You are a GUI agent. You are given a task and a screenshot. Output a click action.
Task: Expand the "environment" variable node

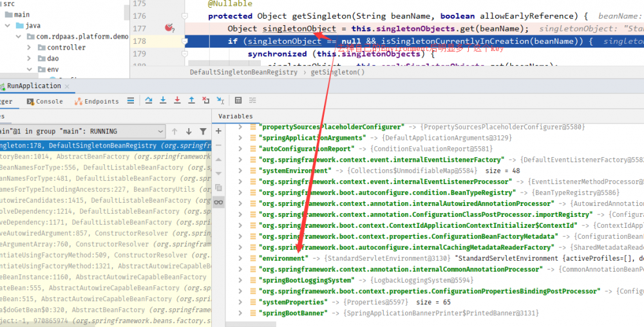pos(240,258)
